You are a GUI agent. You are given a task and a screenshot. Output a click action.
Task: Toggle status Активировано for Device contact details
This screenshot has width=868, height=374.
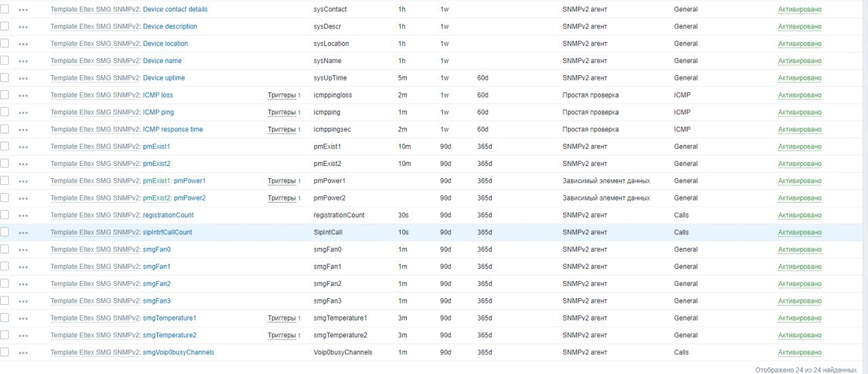(800, 9)
